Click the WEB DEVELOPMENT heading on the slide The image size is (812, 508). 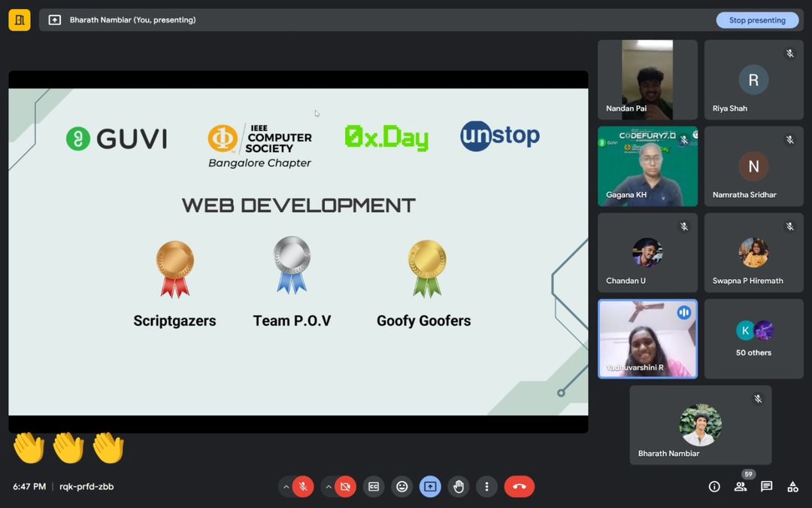(x=298, y=205)
